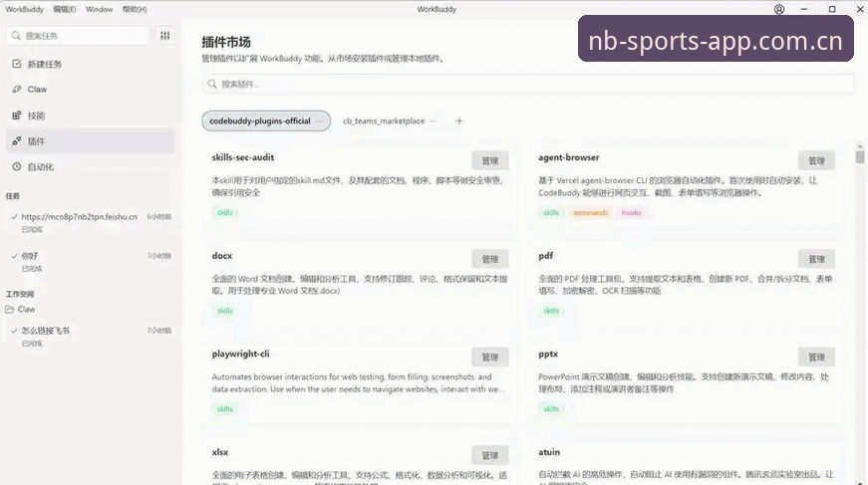
Task: Switch to codebuddy-plugins-official tab
Action: (x=266, y=121)
